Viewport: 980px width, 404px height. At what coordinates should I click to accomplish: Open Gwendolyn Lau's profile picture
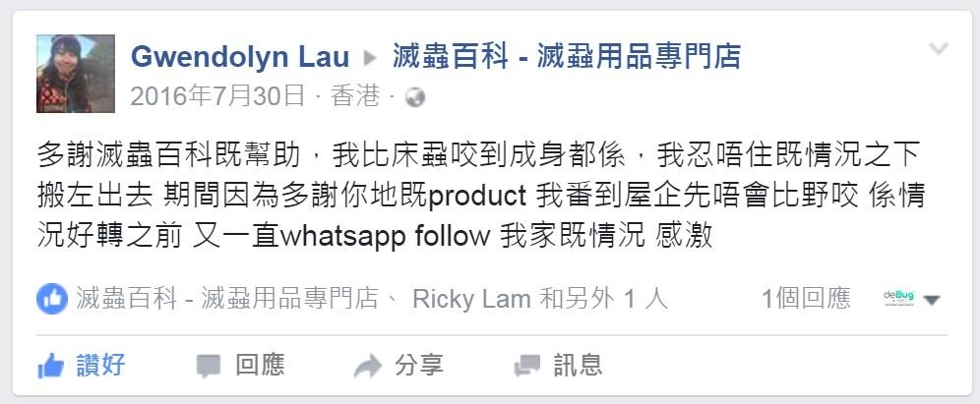coord(76,73)
